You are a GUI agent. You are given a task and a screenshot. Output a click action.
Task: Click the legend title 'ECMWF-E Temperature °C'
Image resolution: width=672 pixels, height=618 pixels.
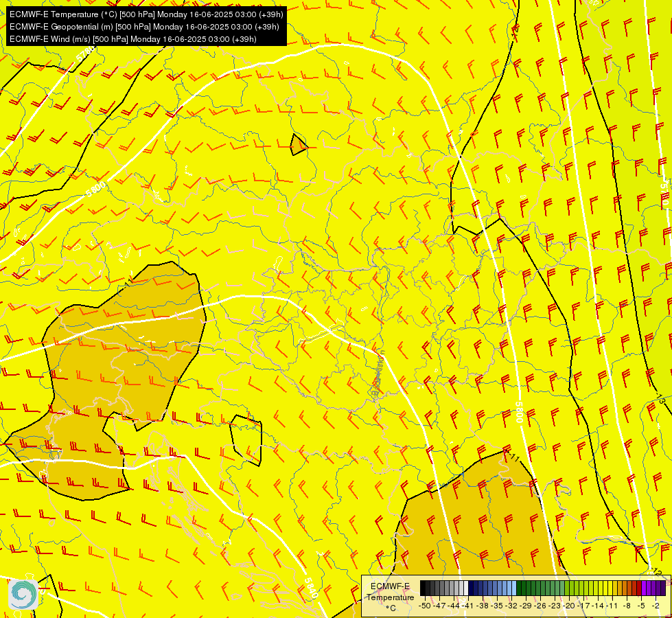(x=390, y=597)
